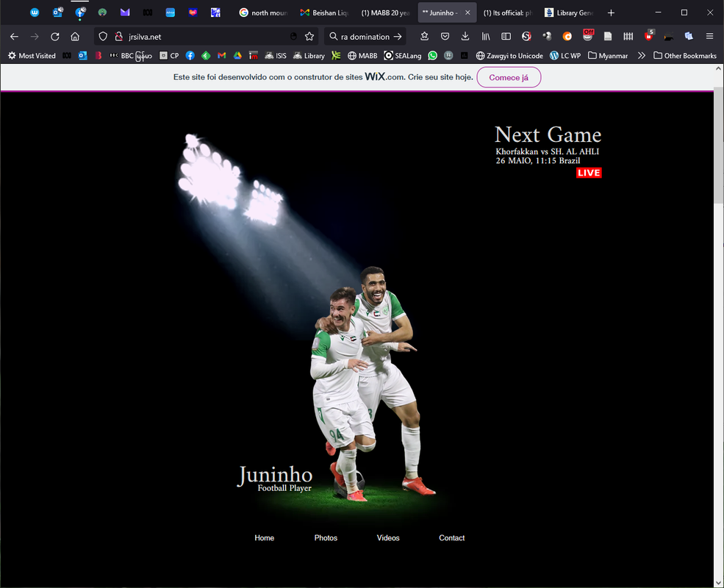Open the CP bookmark
This screenshot has width=724, height=588.
pyautogui.click(x=169, y=55)
